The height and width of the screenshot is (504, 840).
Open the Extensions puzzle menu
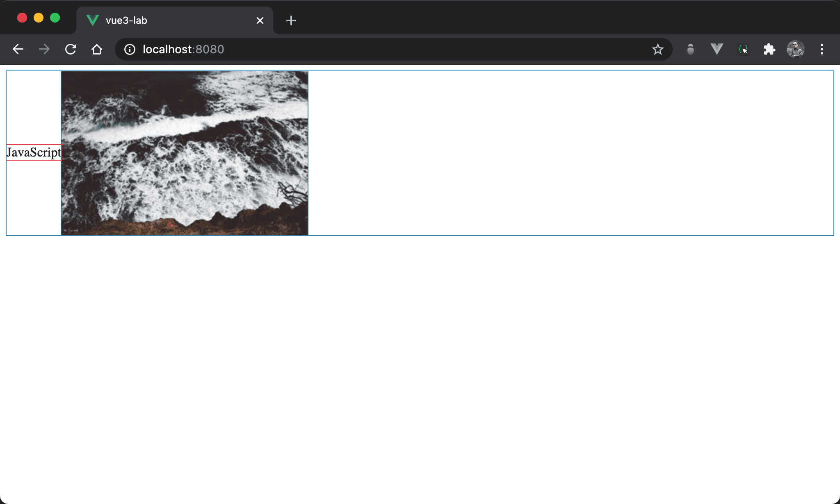pyautogui.click(x=769, y=50)
